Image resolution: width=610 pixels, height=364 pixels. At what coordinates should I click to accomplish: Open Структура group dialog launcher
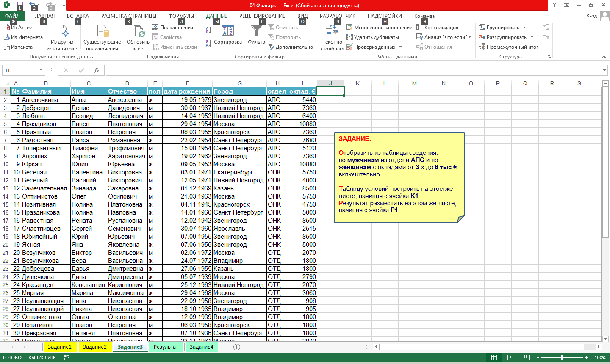point(549,57)
